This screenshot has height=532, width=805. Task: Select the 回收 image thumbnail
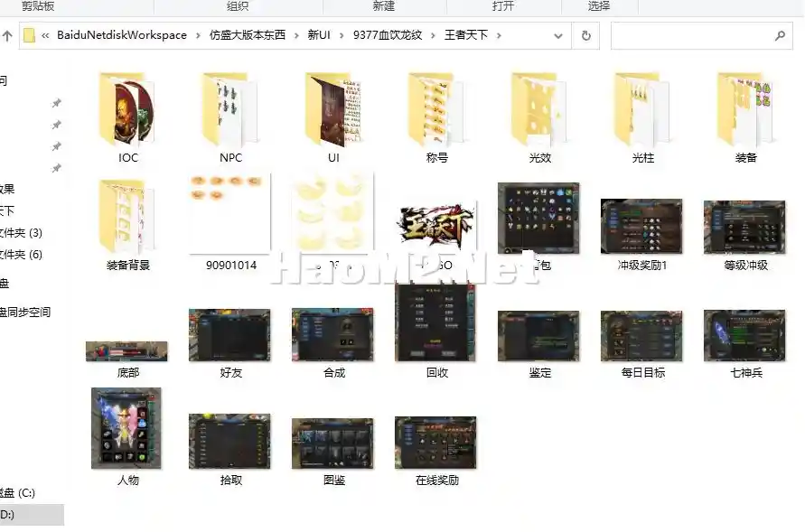[435, 323]
